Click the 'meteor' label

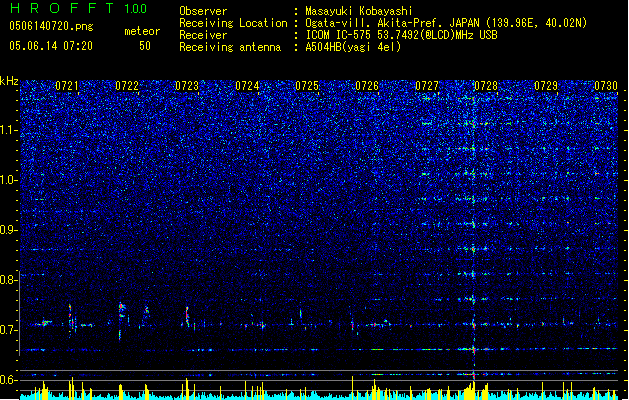pyautogui.click(x=142, y=31)
